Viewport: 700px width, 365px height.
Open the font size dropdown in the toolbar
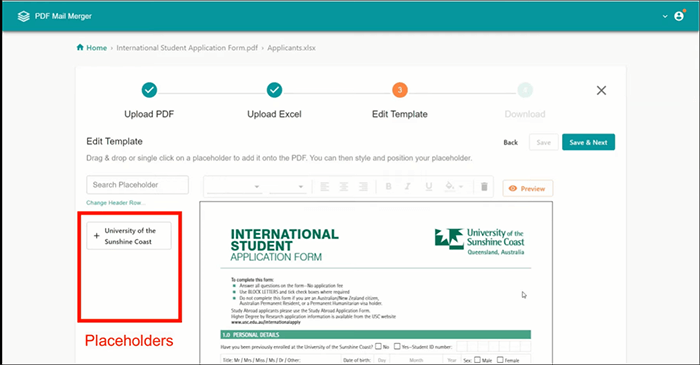click(x=287, y=187)
